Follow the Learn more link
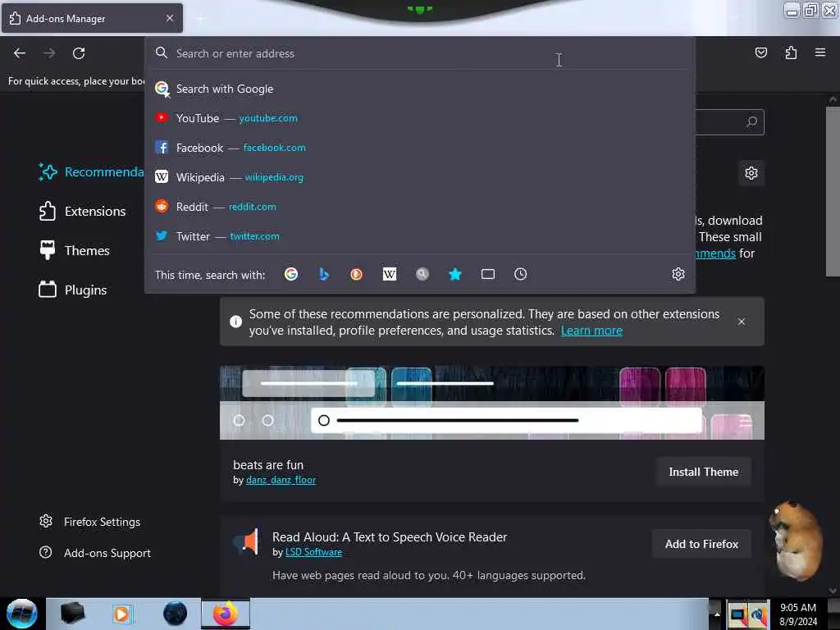Viewport: 840px width, 630px height. click(x=591, y=331)
